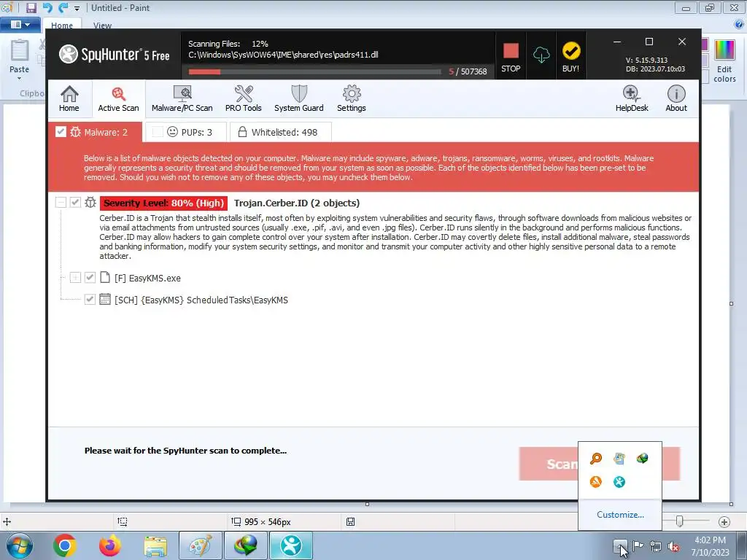Open SpyHunter Settings gear
Viewport: 747px width, 560px height.
pyautogui.click(x=352, y=99)
